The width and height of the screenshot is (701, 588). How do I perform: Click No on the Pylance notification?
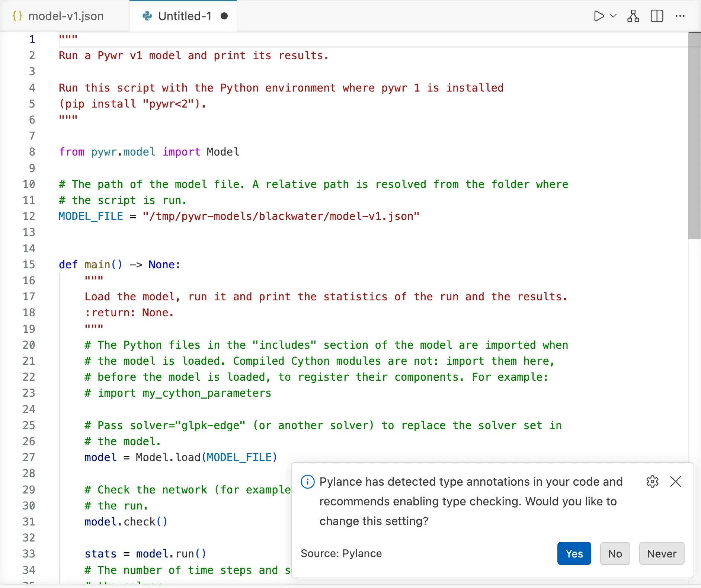click(x=615, y=553)
